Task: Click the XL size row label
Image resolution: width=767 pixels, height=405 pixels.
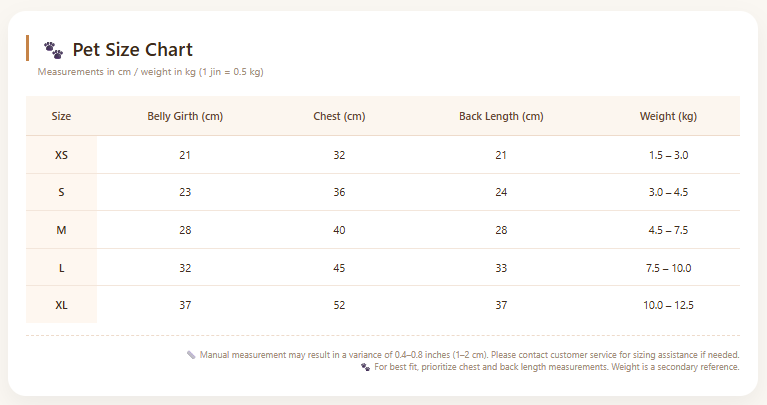Action: point(61,305)
